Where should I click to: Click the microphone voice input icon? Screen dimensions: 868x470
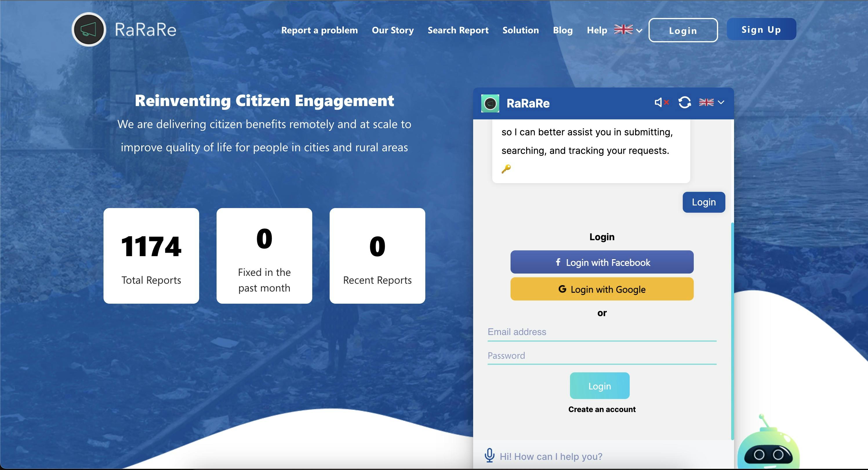(490, 456)
